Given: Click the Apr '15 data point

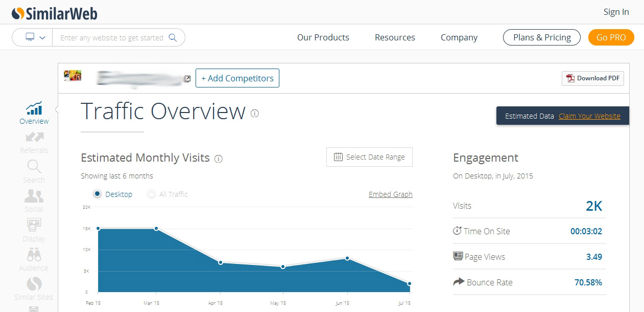Looking at the screenshot, I should 221,262.
